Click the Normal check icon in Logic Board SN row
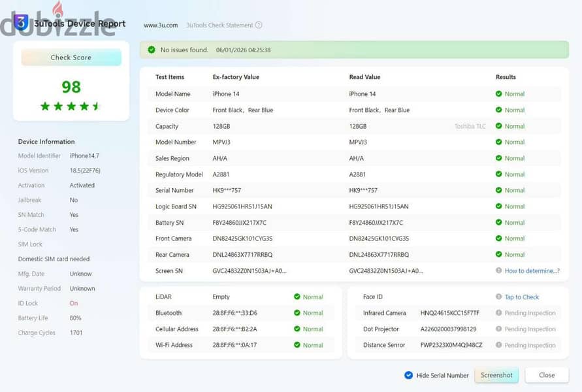582x392 pixels. tap(498, 206)
